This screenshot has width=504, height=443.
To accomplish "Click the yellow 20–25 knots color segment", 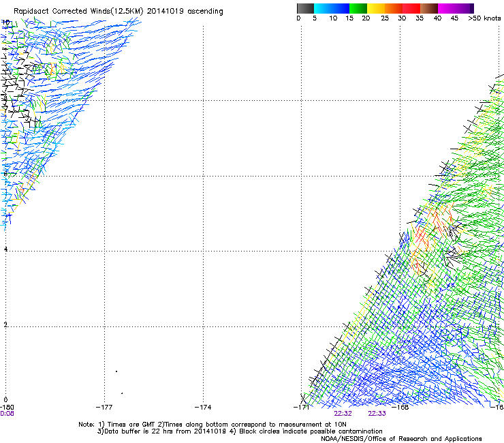I will 376,8.
